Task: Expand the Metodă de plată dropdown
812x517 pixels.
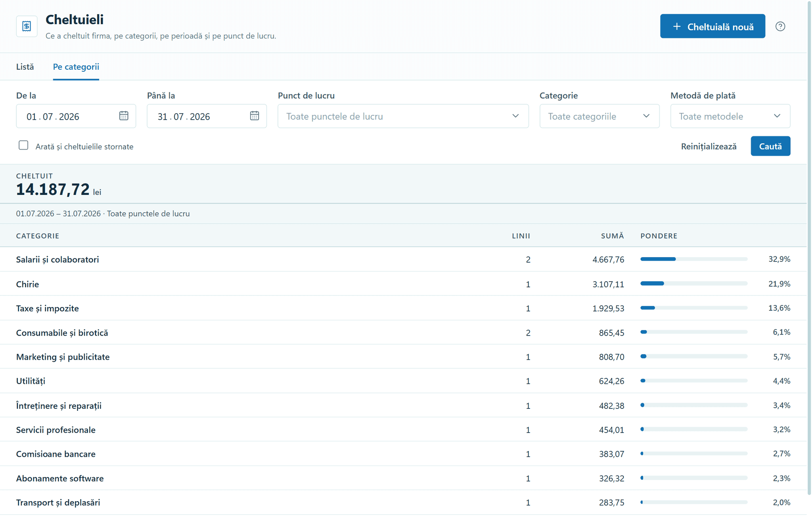Action: coord(730,116)
